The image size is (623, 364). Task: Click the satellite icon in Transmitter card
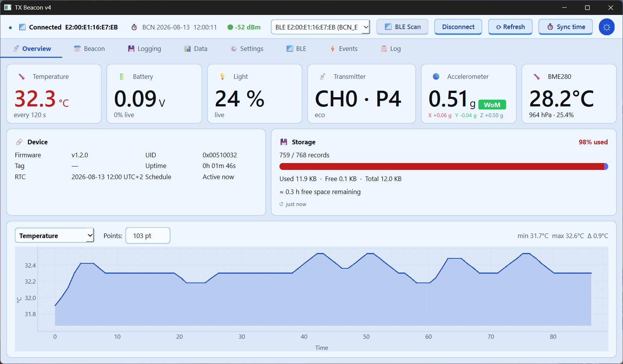coord(323,77)
